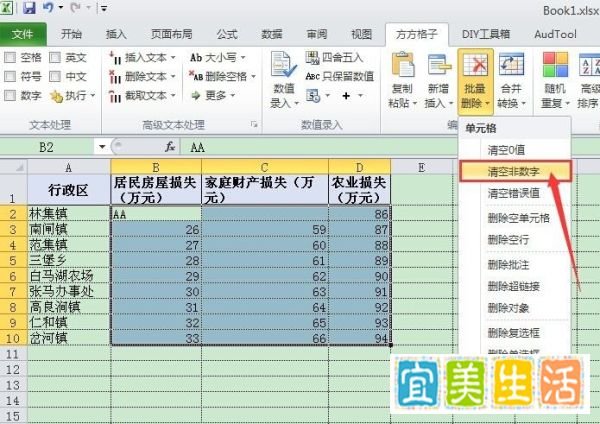Viewport: 600px width, 424px height.
Task: Expand the 删除空格 dropdown arrow
Action: pos(253,77)
